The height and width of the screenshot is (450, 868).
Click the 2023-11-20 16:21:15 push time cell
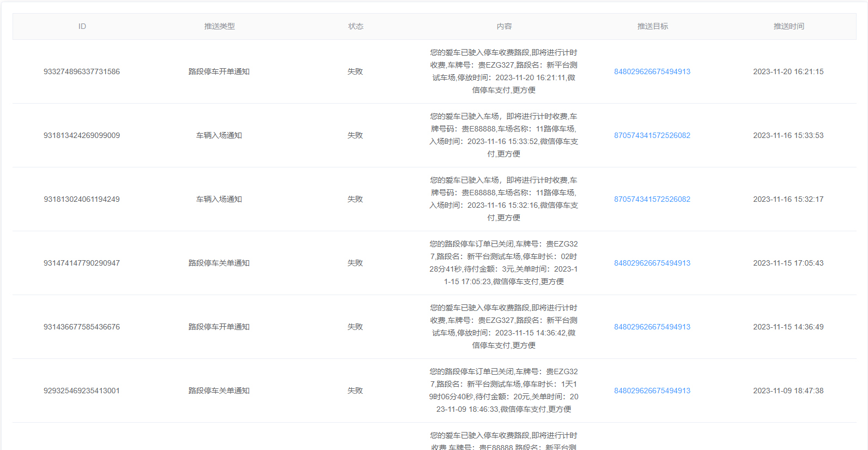tap(788, 71)
